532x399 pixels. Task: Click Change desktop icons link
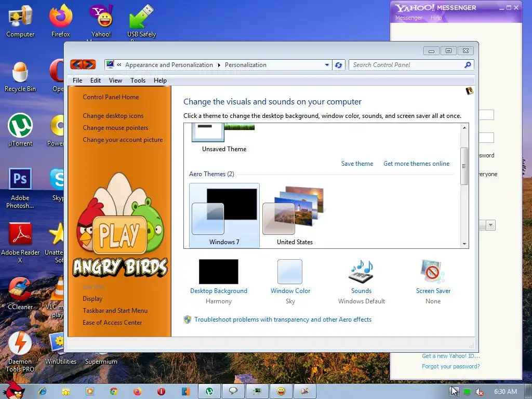pos(113,116)
